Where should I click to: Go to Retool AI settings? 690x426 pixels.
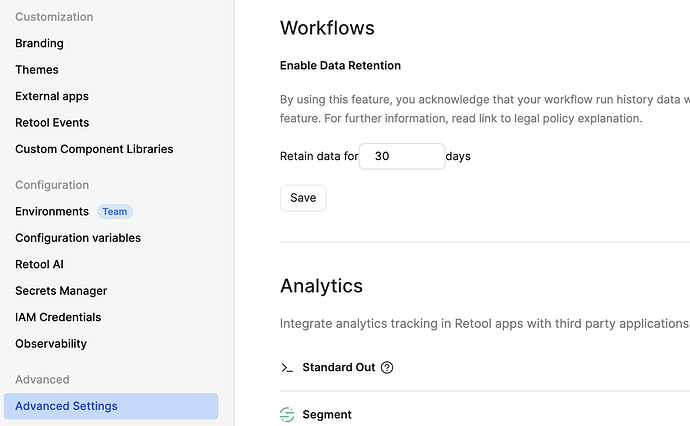(39, 264)
